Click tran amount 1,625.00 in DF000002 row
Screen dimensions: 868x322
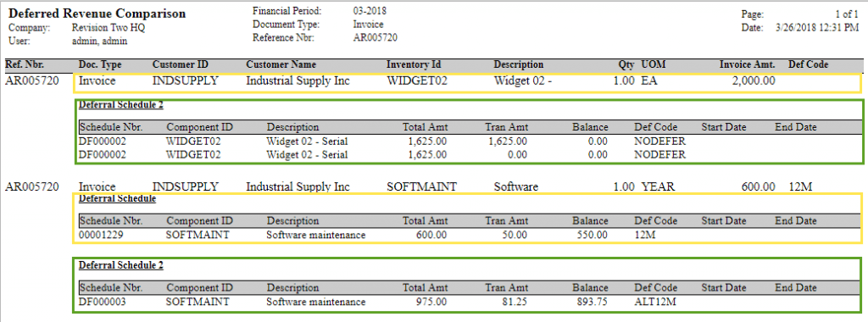pyautogui.click(x=509, y=141)
